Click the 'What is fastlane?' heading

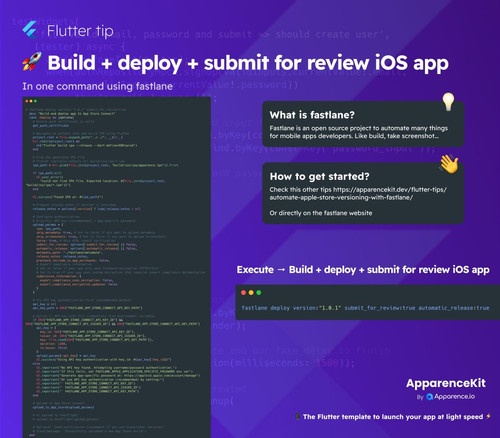tap(312, 115)
